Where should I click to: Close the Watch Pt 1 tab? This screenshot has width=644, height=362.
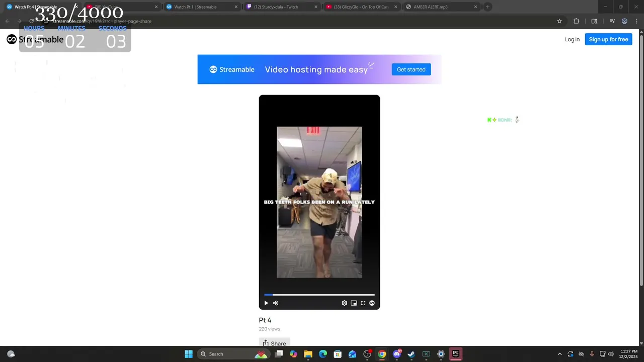(x=236, y=7)
